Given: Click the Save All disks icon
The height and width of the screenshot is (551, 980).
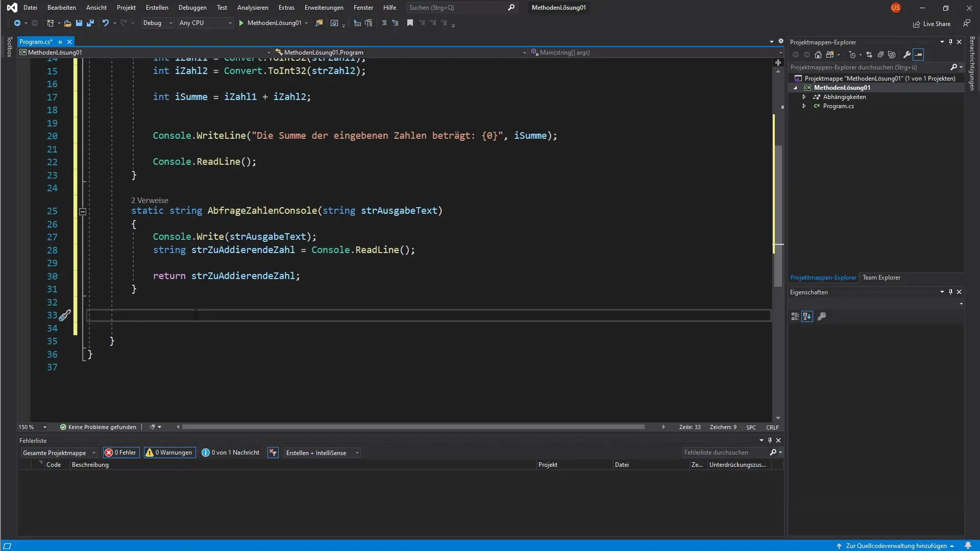Looking at the screenshot, I should [90, 23].
